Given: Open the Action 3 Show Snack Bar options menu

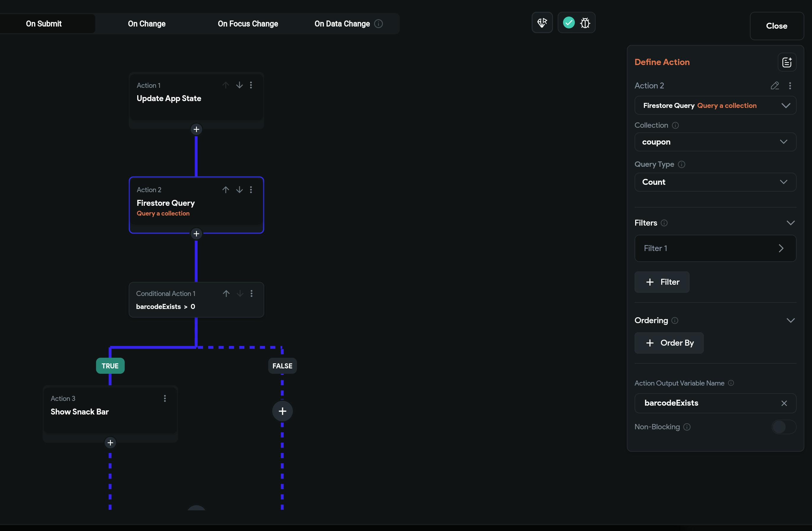Looking at the screenshot, I should coord(165,398).
